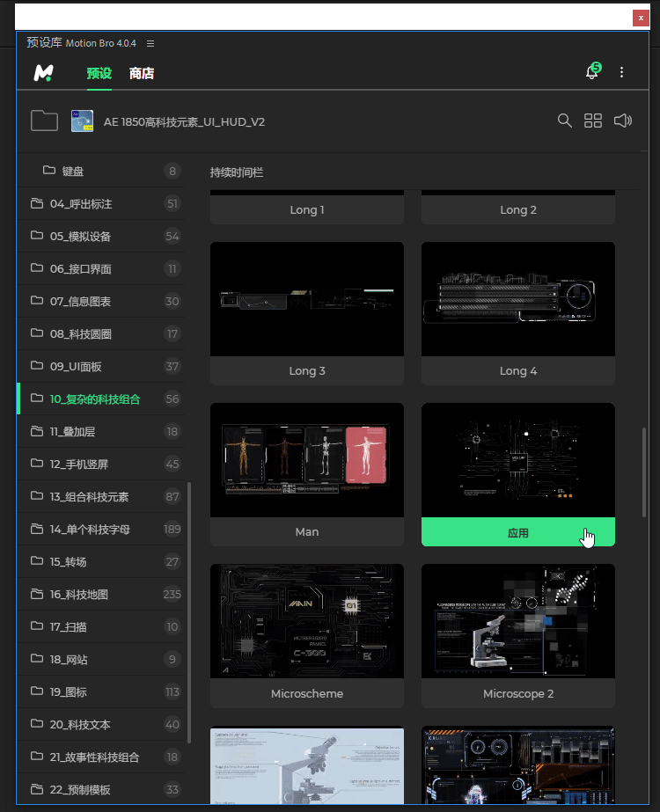Open the 19_图标 folder
The image size is (660, 812).
101,691
